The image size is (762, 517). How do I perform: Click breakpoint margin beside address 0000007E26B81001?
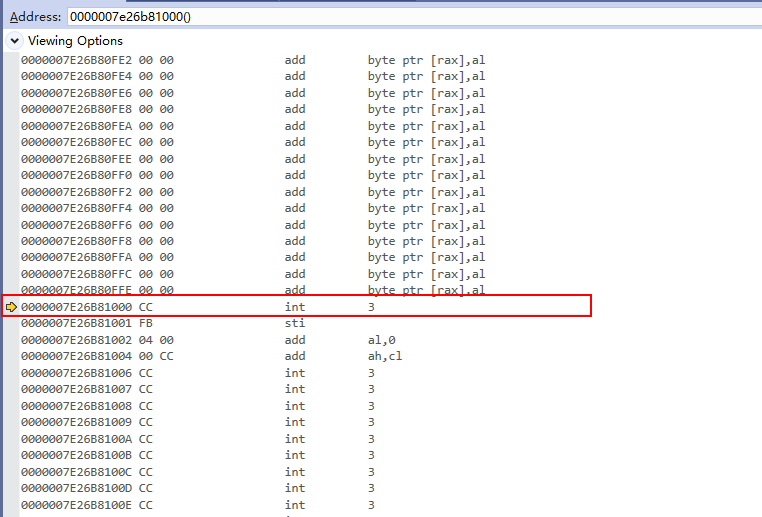[11, 324]
